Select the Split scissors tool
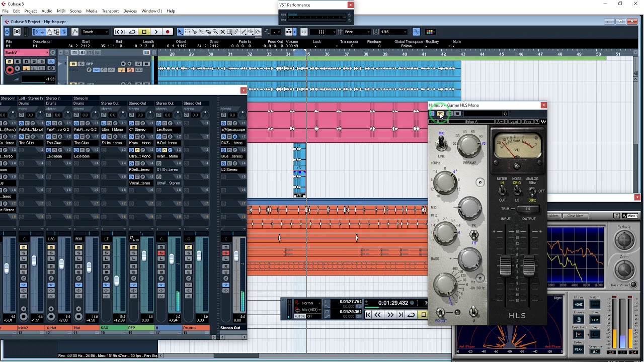This screenshot has width=644, height=362. coord(194,32)
